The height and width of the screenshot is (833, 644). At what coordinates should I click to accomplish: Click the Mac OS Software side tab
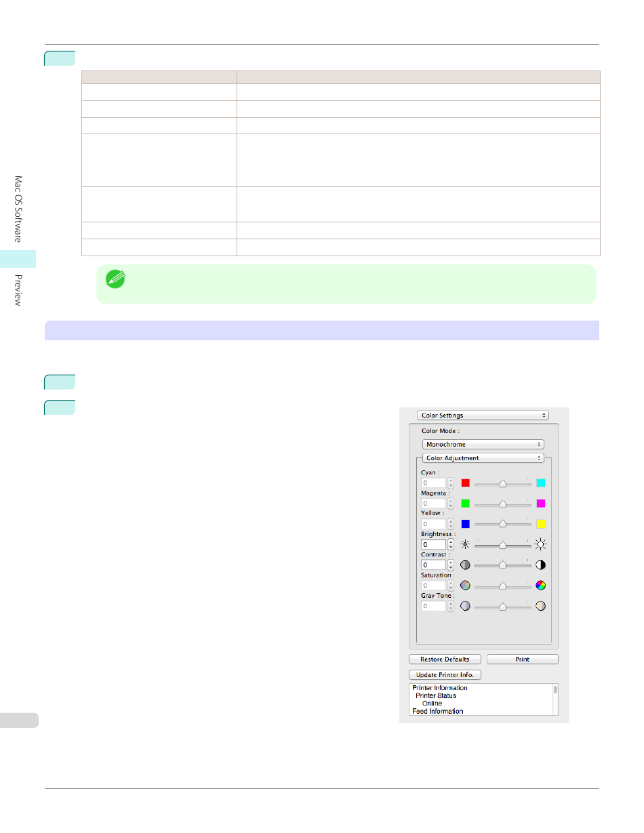pyautogui.click(x=18, y=209)
